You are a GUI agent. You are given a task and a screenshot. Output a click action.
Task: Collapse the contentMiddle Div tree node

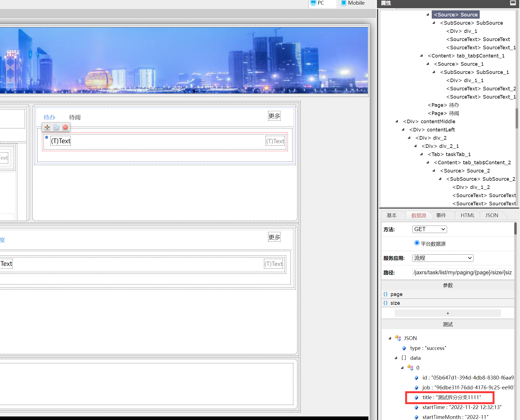(x=397, y=122)
